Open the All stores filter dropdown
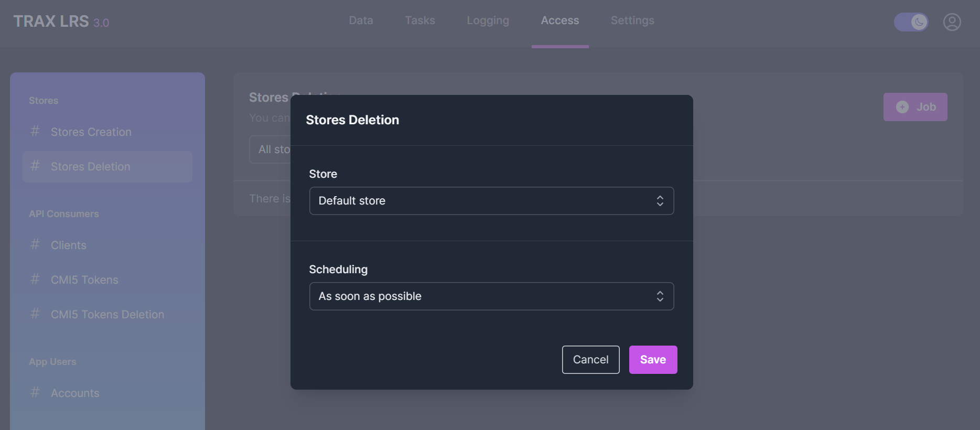 click(270, 149)
